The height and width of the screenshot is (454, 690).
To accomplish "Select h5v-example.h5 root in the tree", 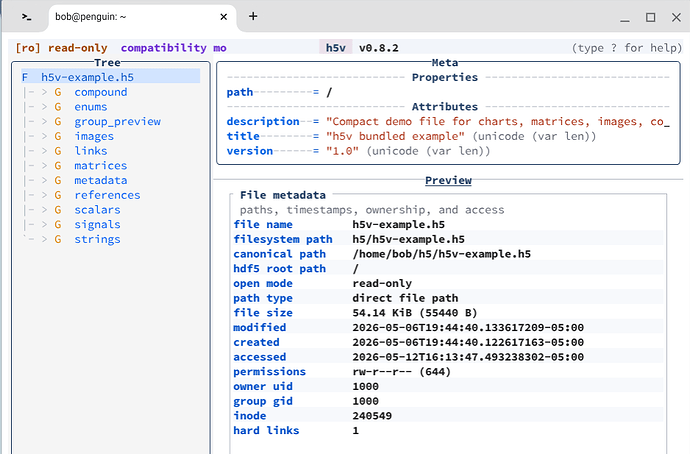I will [x=110, y=77].
